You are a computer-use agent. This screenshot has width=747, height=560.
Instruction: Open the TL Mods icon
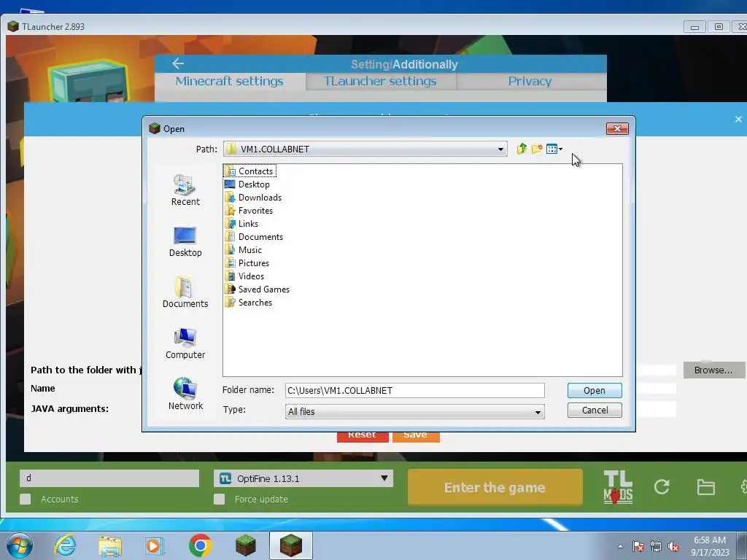coord(618,487)
